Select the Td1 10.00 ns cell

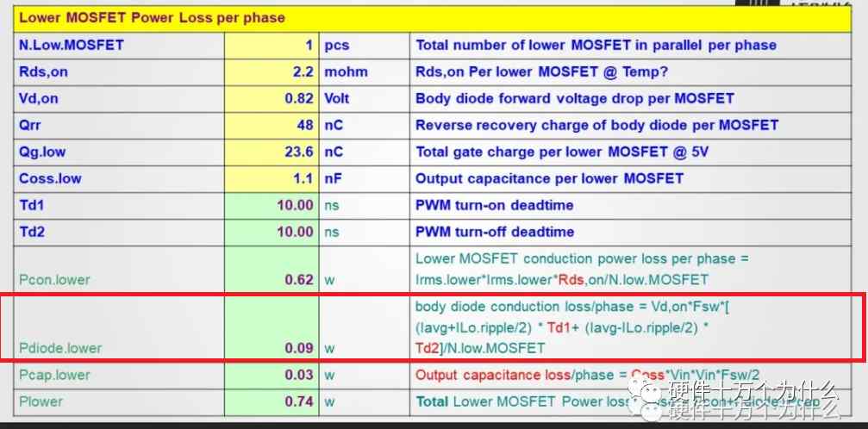point(272,205)
